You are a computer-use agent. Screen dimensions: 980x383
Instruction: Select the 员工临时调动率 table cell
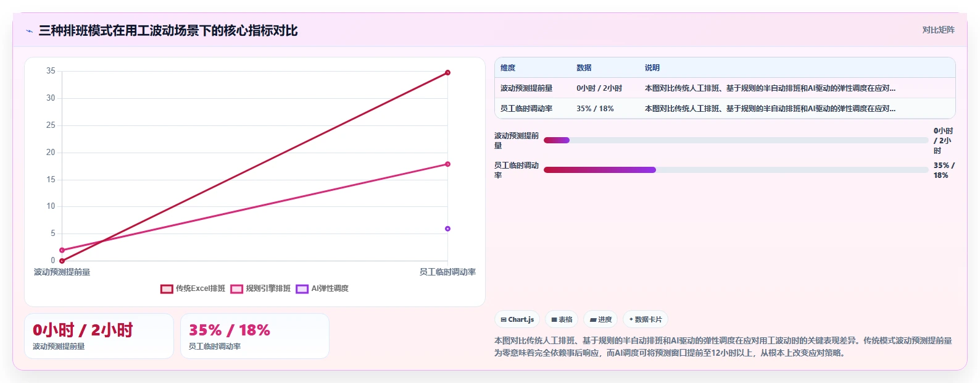point(526,109)
